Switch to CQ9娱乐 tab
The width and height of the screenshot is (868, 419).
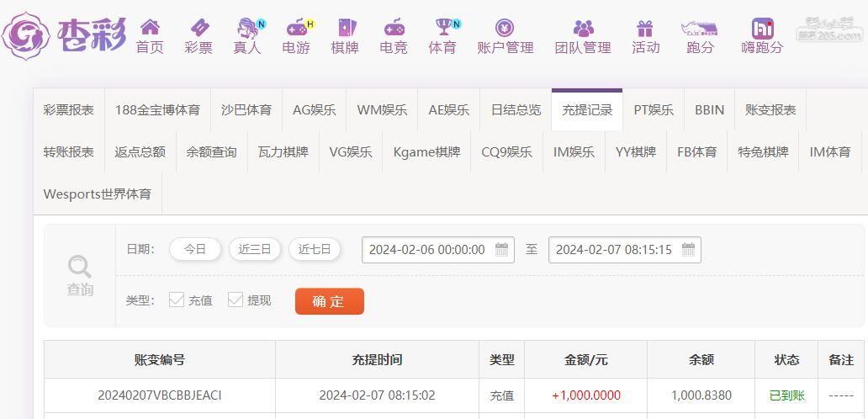click(507, 151)
